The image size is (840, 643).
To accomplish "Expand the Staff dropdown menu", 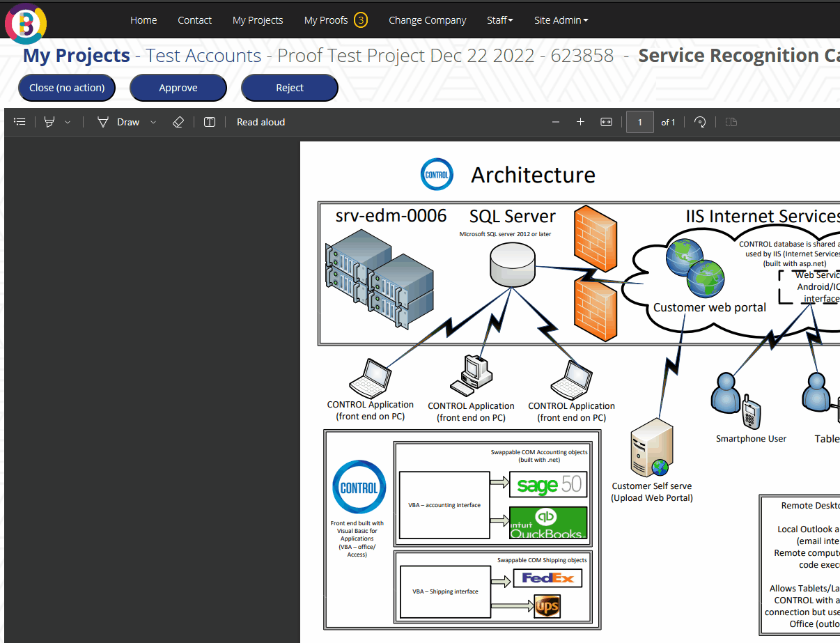I will coord(500,20).
